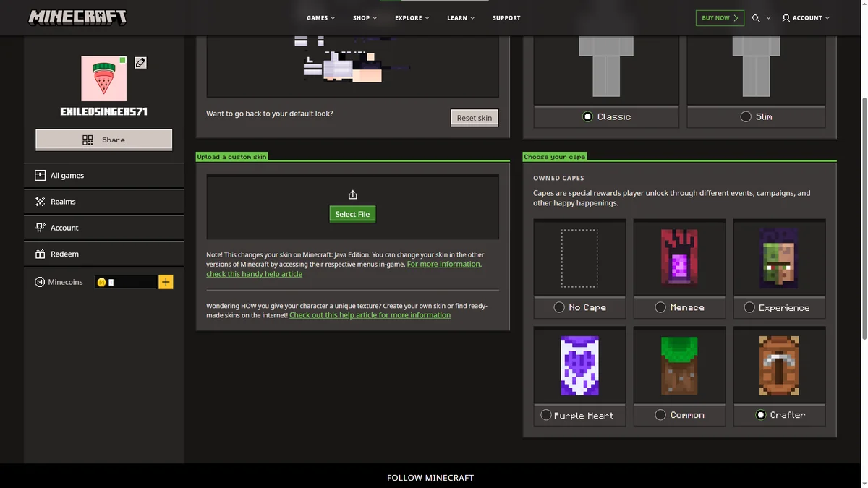Open Redeem in sidebar
Image resolution: width=868 pixels, height=488 pixels.
(x=104, y=254)
